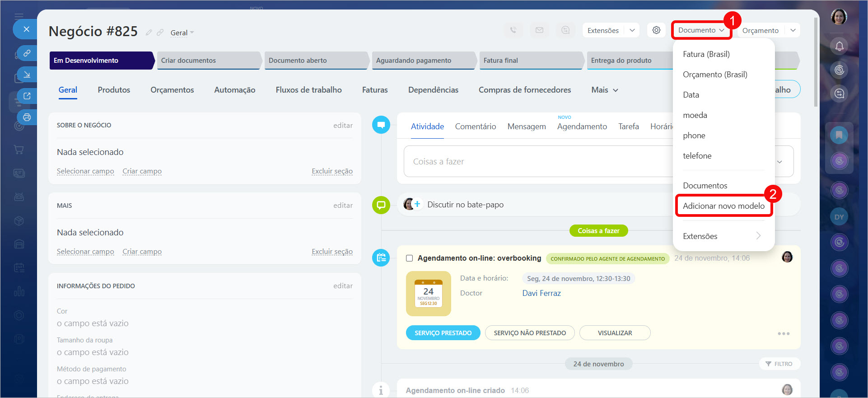Screen dimensions: 868x398
Task: Open the Documento dropdown
Action: 701,30
